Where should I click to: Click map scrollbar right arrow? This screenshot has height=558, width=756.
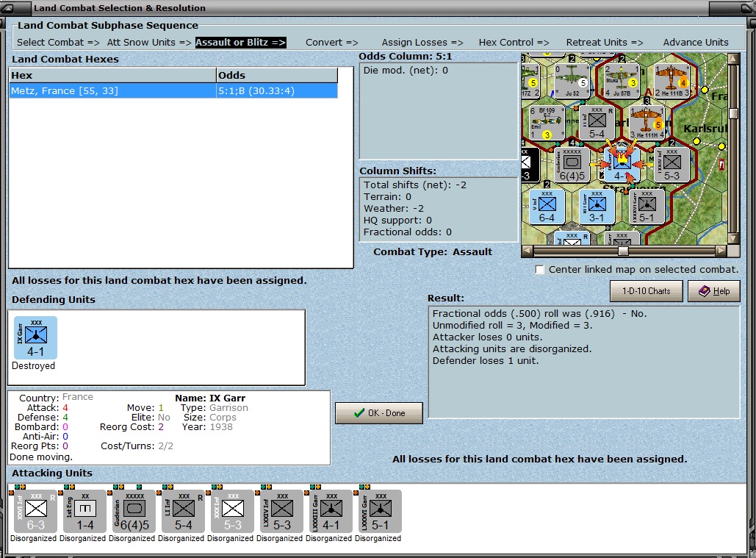point(721,251)
